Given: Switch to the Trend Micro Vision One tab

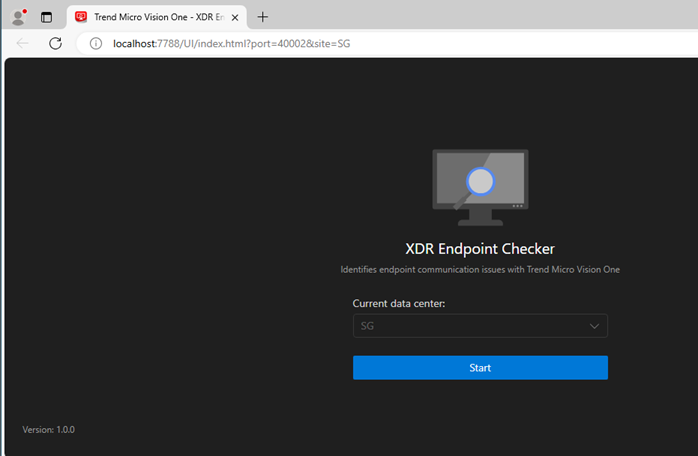Looking at the screenshot, I should click(155, 17).
